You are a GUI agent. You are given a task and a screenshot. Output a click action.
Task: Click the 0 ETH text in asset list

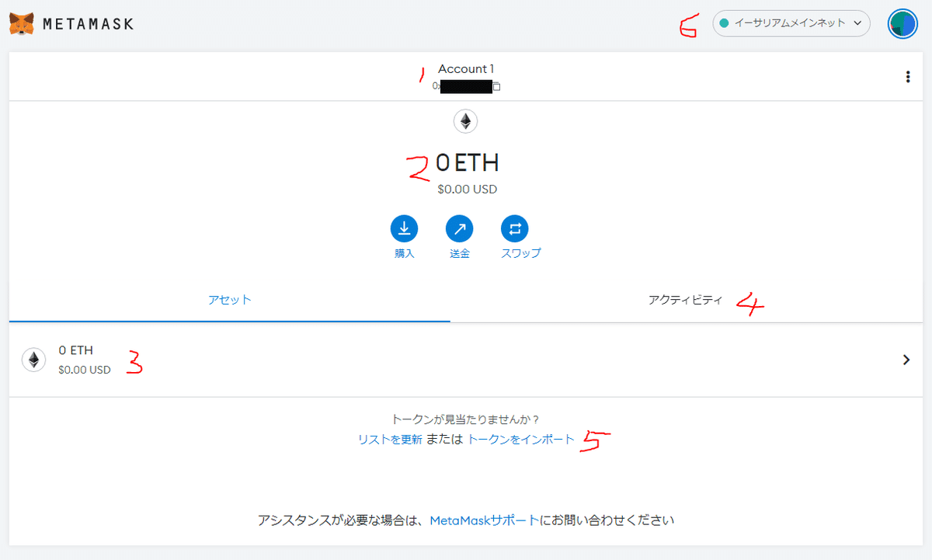pos(75,350)
